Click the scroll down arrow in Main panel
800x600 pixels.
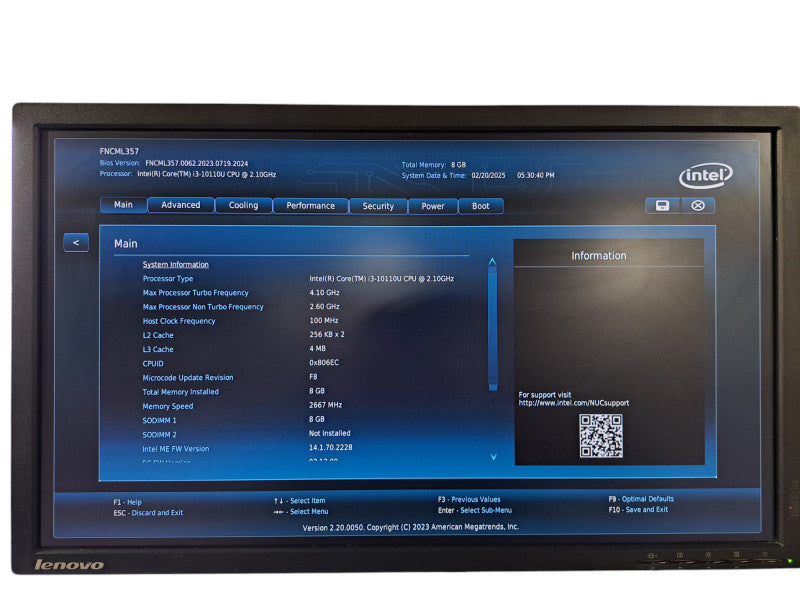[x=493, y=457]
